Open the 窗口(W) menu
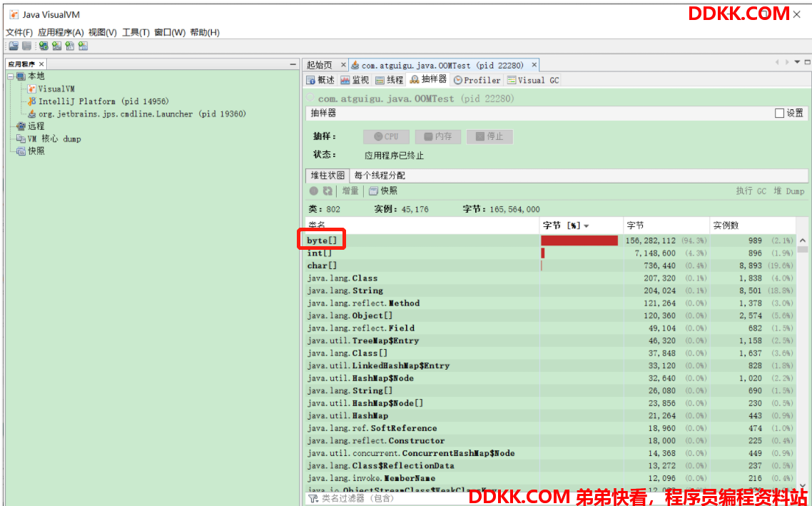812x506 pixels. (170, 32)
